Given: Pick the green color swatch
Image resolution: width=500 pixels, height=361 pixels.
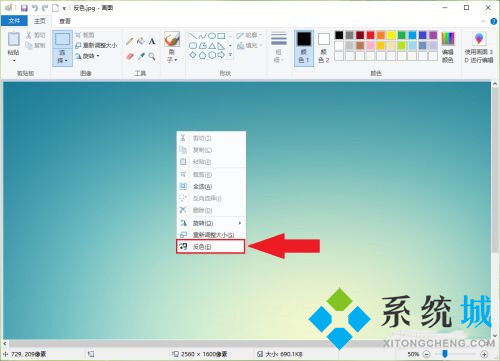Looking at the screenshot, I should click(x=402, y=35).
